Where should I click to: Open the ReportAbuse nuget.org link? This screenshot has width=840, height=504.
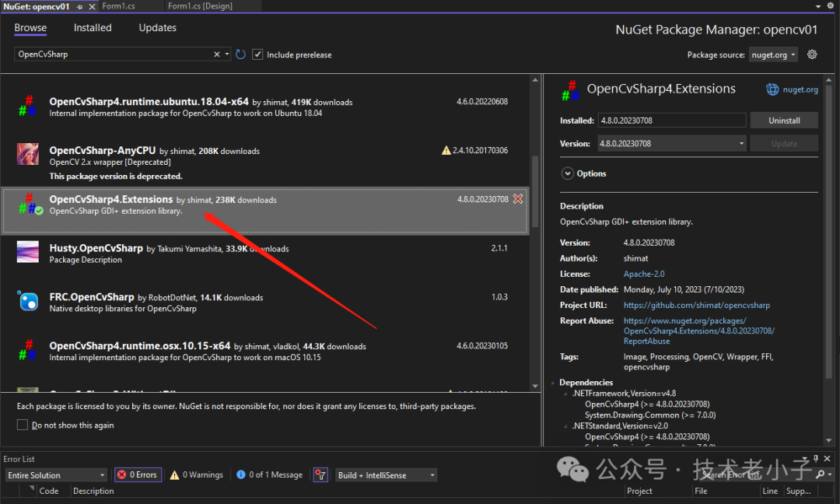point(699,331)
